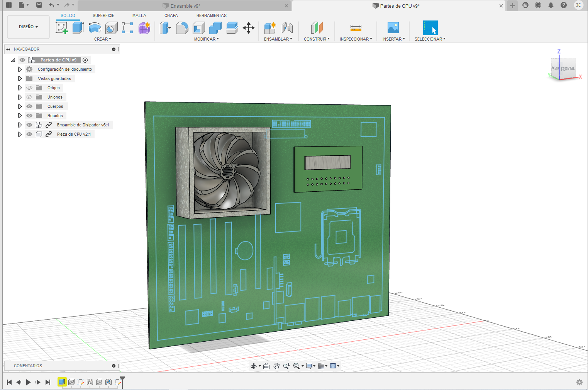Open the Ensamble v9 document tab
This screenshot has width=588, height=390.
[x=185, y=6]
